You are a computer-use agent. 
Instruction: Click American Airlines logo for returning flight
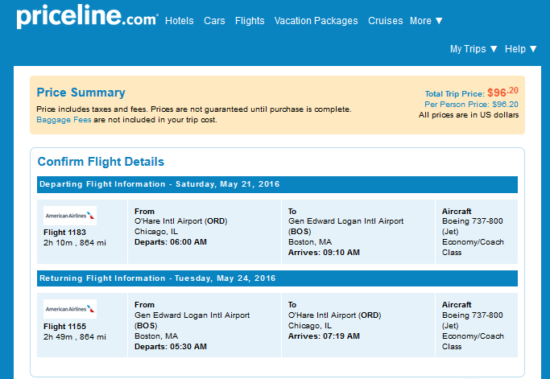pos(70,309)
